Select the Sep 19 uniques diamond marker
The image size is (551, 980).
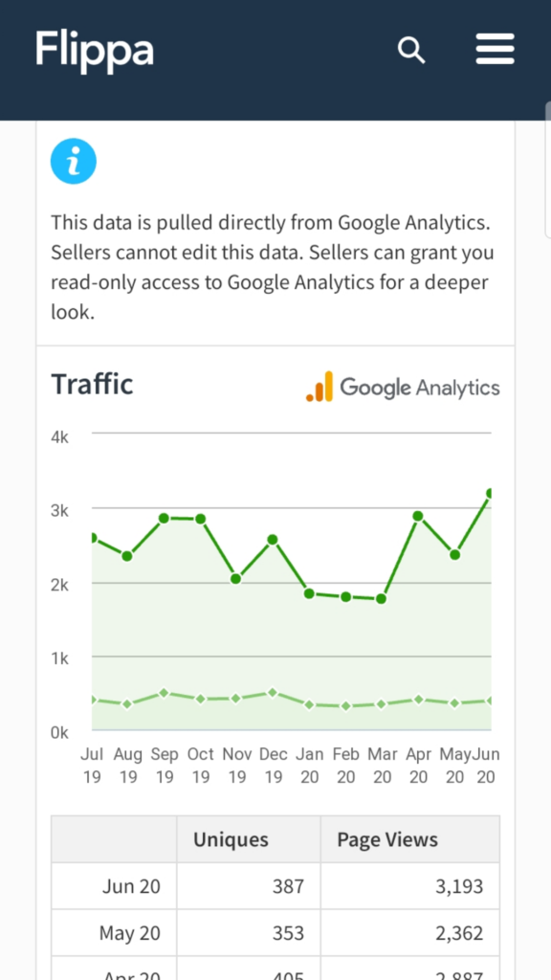[164, 693]
